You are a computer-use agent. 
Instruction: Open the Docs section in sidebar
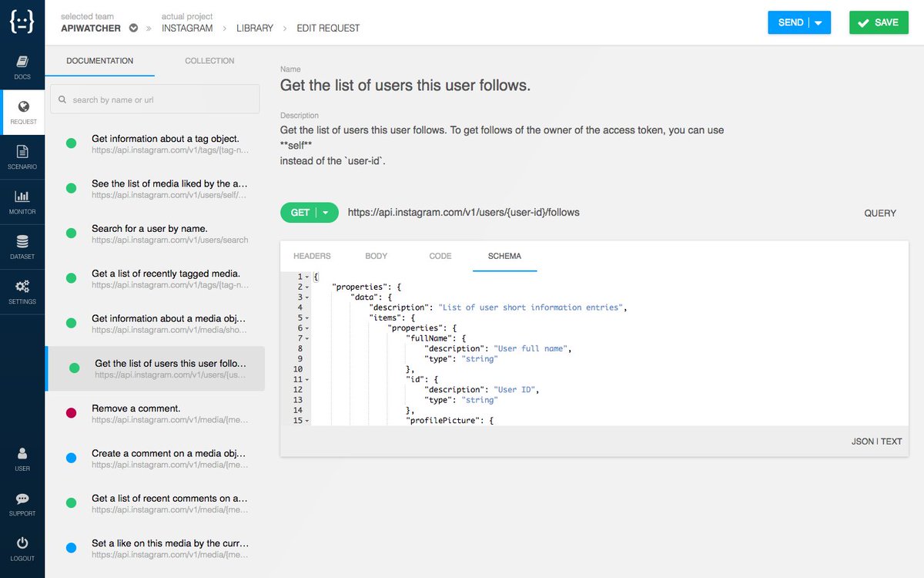[22, 68]
